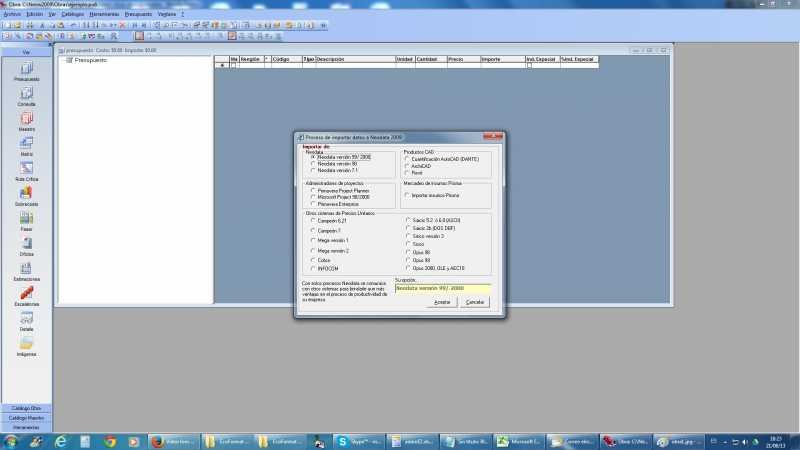The width and height of the screenshot is (800, 450).
Task: Click the Aceptar button
Action: [441, 301]
